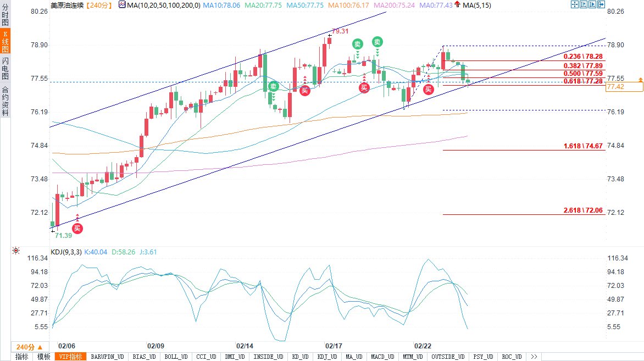Open the 指标 indicators tab
Viewport: 644px width, 361px height.
[x=22, y=357]
